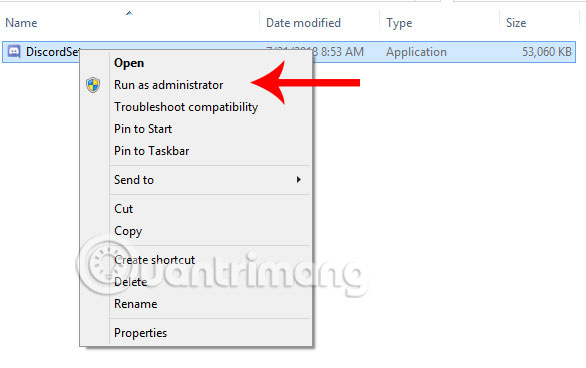Viewport: 586px width, 368px height.
Task: Click the UAC shield icon beside Run as administrator
Action: pos(93,85)
